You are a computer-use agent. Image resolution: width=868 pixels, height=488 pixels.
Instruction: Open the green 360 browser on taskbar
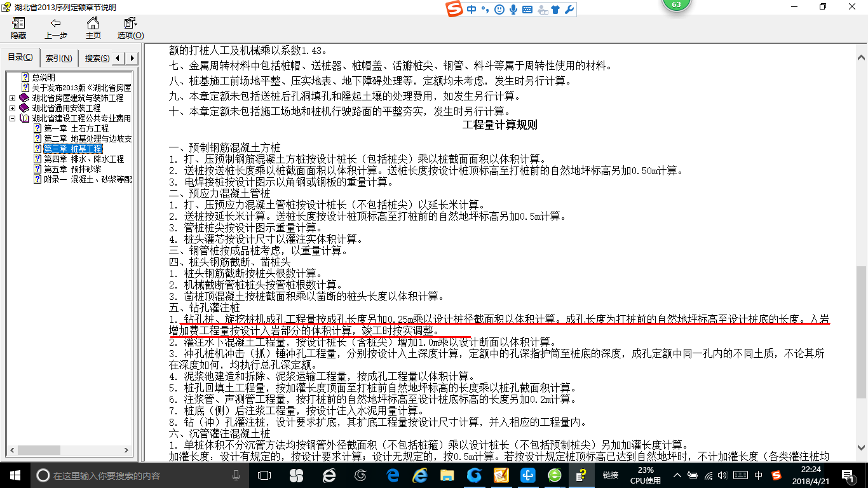555,475
